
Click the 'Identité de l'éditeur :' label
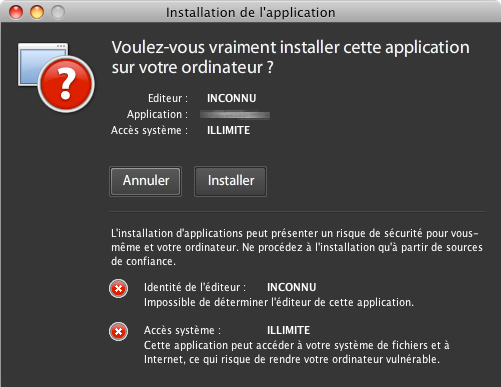tap(195, 287)
